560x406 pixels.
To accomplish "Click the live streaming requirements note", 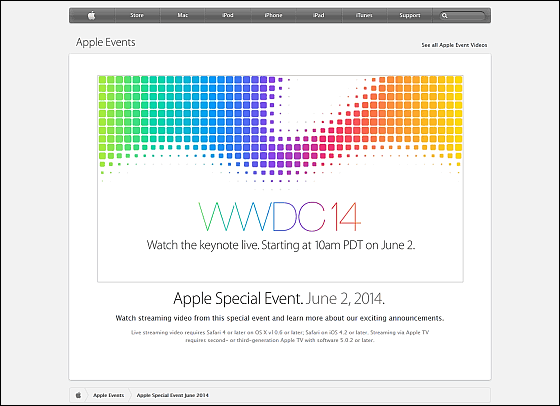I will [x=280, y=336].
